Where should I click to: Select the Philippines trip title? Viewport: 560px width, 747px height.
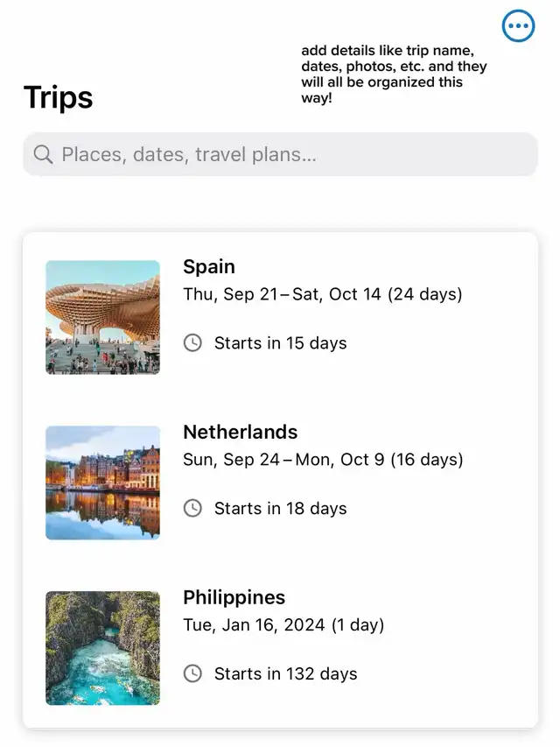pos(234,597)
